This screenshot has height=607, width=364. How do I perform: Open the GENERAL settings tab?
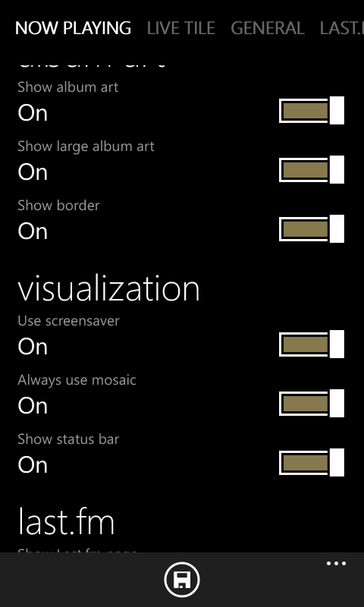(x=268, y=28)
